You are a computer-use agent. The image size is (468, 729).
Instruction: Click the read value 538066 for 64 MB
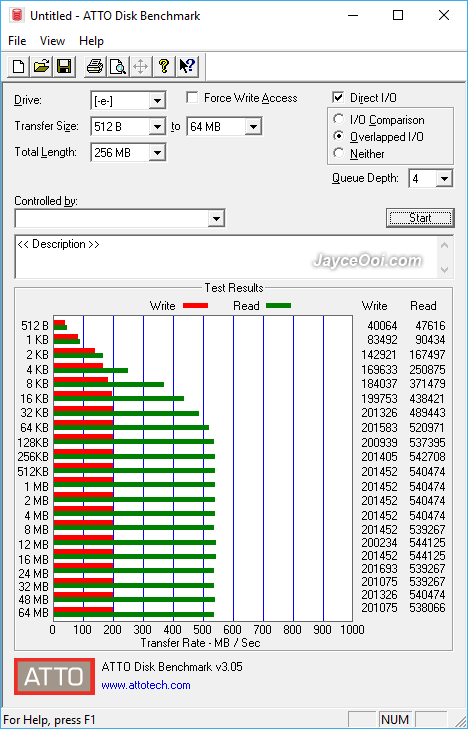[427, 608]
